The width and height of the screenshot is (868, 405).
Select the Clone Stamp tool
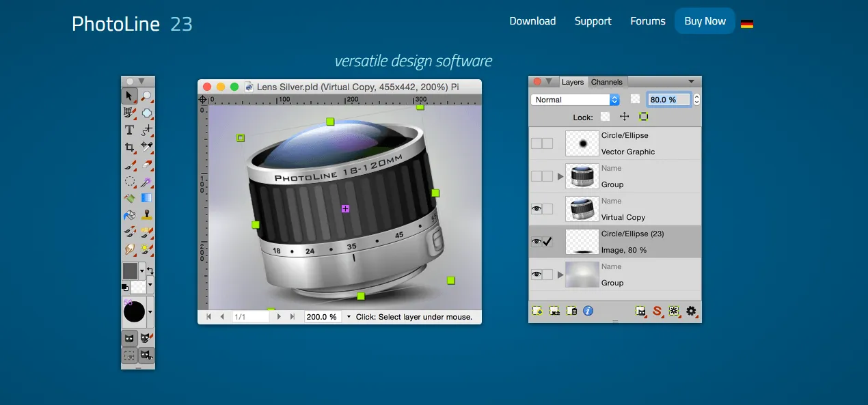[x=146, y=215]
